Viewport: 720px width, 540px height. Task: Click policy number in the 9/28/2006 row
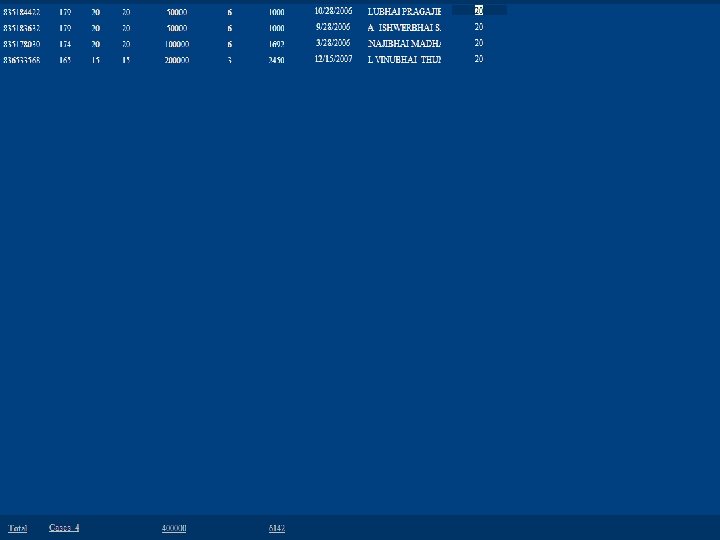click(22, 28)
